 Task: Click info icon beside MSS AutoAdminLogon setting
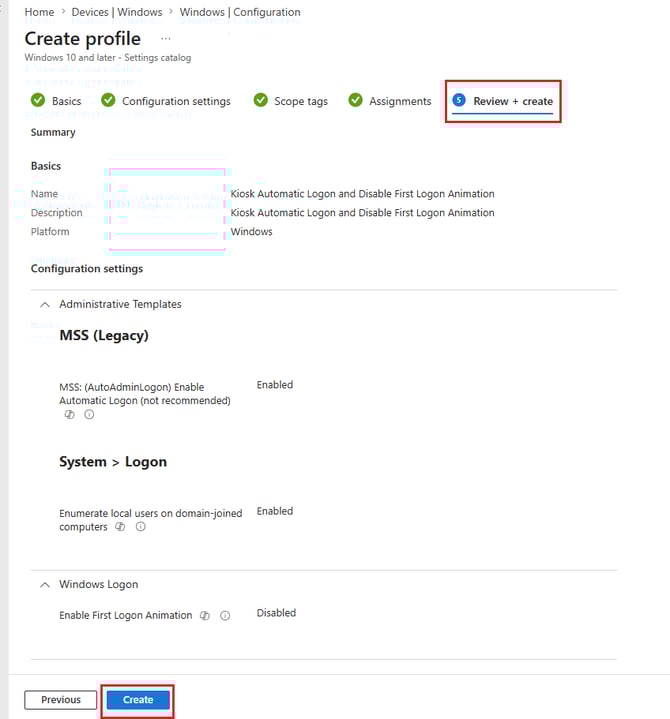(x=89, y=415)
